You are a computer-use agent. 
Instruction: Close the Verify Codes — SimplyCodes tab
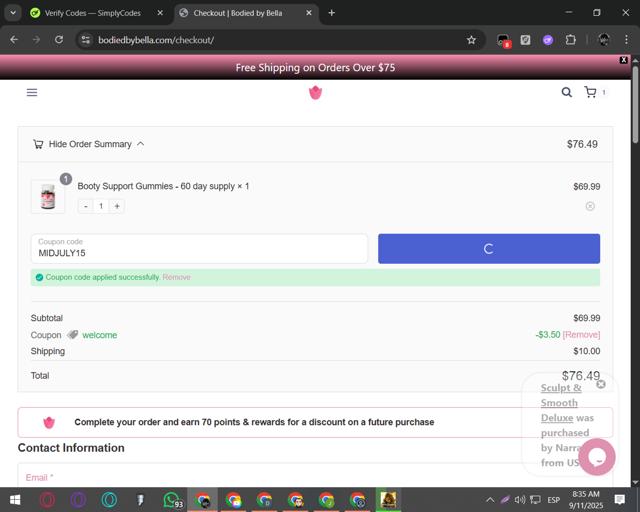tap(160, 13)
